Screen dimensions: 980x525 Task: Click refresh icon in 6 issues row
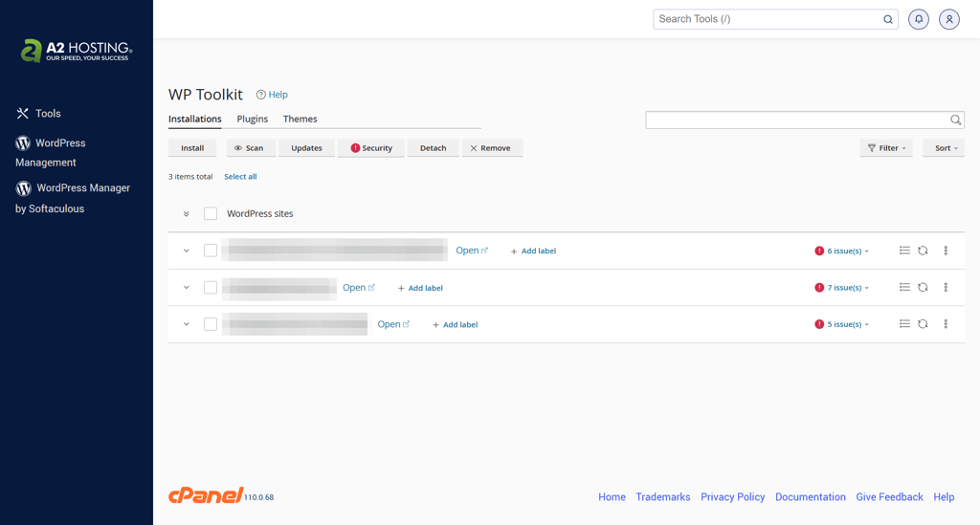[923, 251]
